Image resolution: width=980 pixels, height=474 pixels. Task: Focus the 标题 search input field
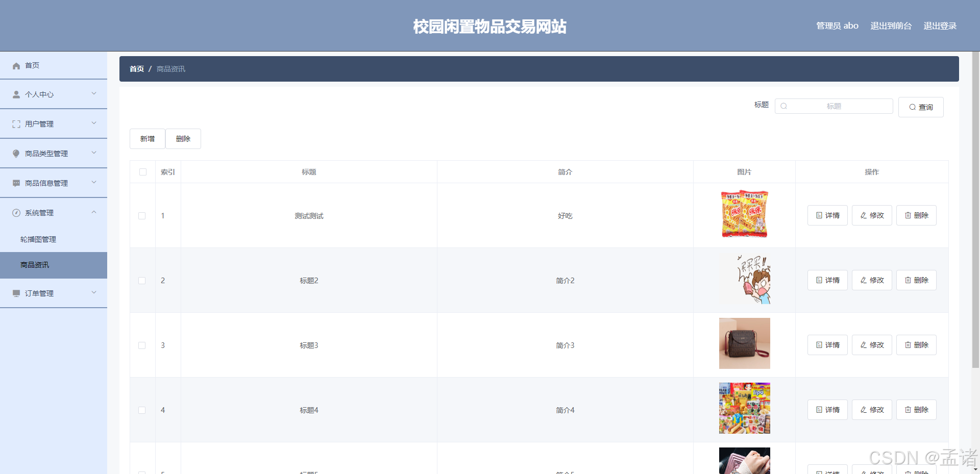[x=834, y=106]
